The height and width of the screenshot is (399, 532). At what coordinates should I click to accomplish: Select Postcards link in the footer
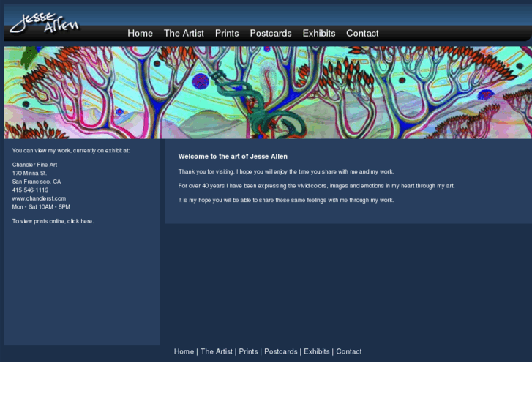281,351
